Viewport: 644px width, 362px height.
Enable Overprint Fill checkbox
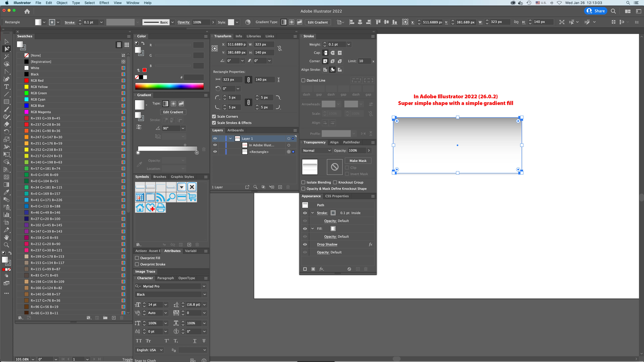(x=137, y=258)
